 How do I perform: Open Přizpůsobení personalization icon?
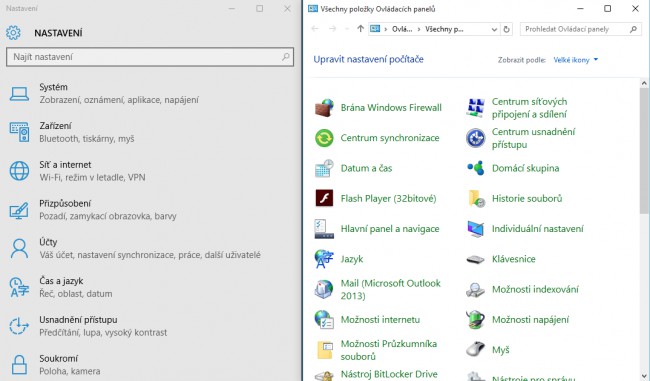pos(19,210)
